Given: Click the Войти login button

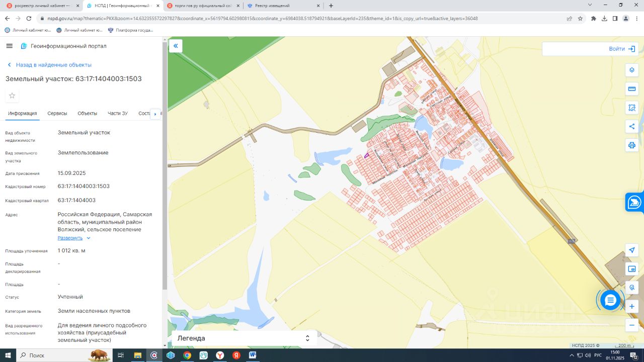Looking at the screenshot, I should click(622, 49).
